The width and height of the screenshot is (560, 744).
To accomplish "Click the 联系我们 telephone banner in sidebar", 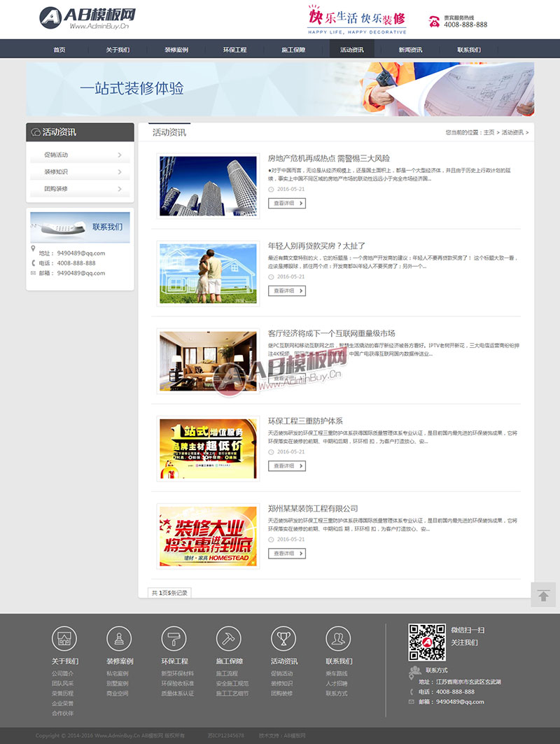I will point(80,227).
